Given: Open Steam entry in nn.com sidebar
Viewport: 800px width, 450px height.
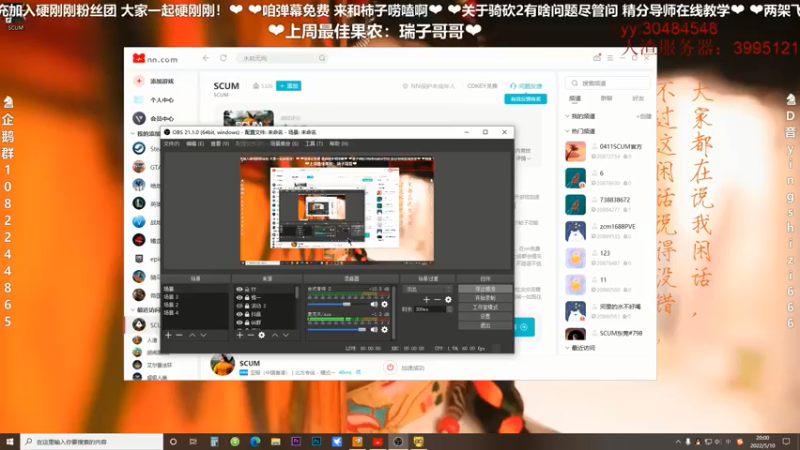Looking at the screenshot, I should coord(147,148).
